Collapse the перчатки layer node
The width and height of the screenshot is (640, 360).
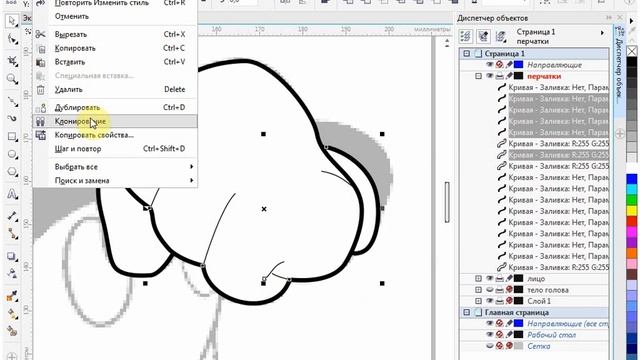[478, 76]
